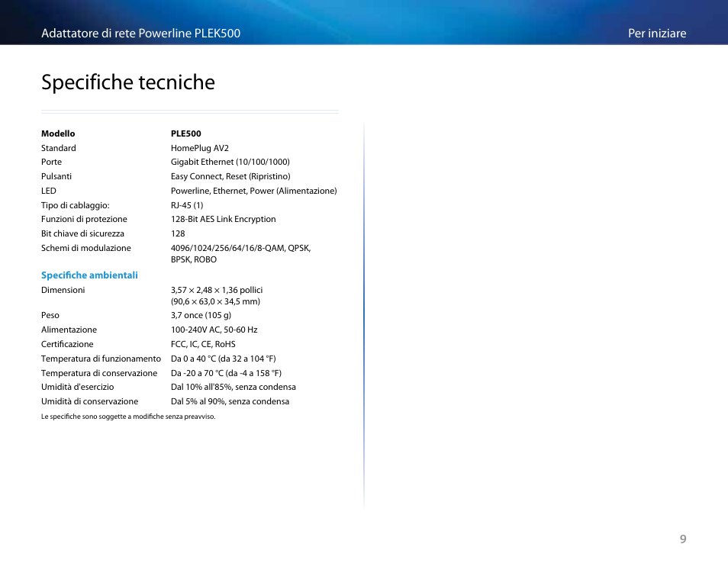Click the 'Pulsanti' row label

pos(56,176)
